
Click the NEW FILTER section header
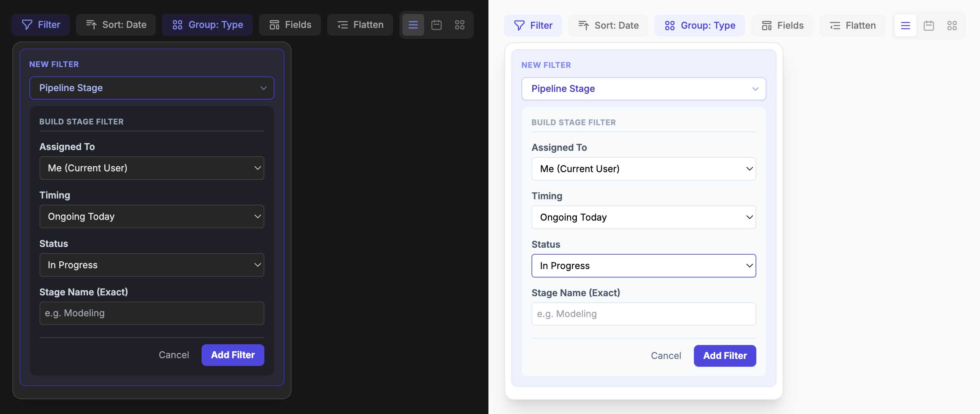pos(54,64)
